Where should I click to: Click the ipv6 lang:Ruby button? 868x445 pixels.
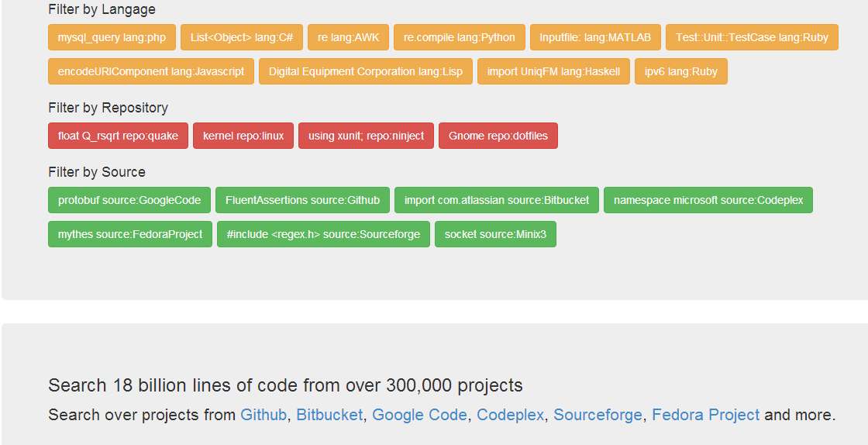(681, 71)
